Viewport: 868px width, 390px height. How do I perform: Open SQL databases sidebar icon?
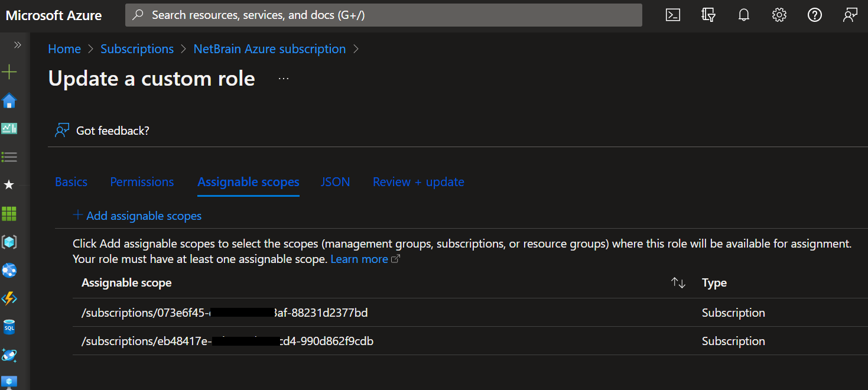(x=9, y=327)
